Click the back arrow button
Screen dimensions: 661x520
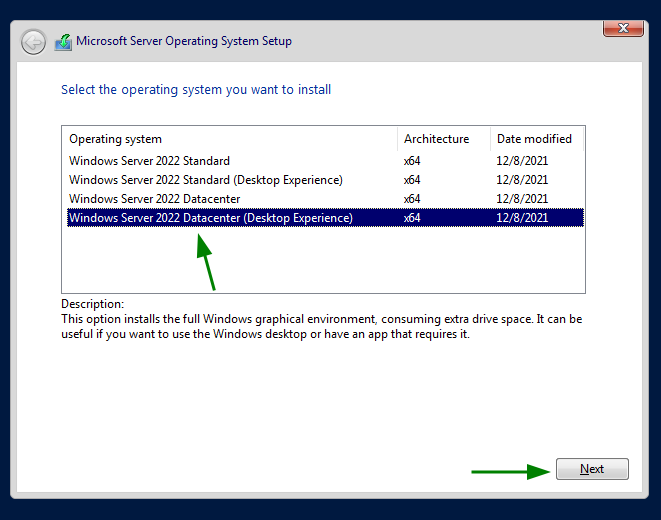pyautogui.click(x=33, y=42)
